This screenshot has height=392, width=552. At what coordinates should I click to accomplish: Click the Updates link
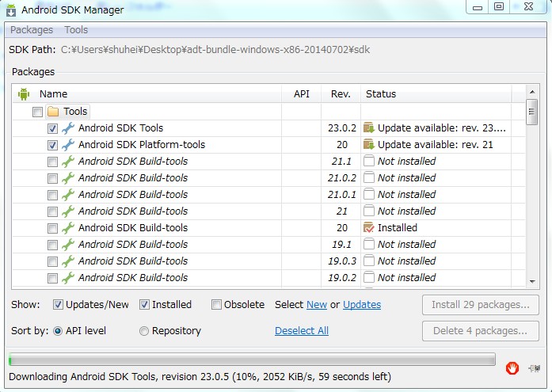pos(362,305)
